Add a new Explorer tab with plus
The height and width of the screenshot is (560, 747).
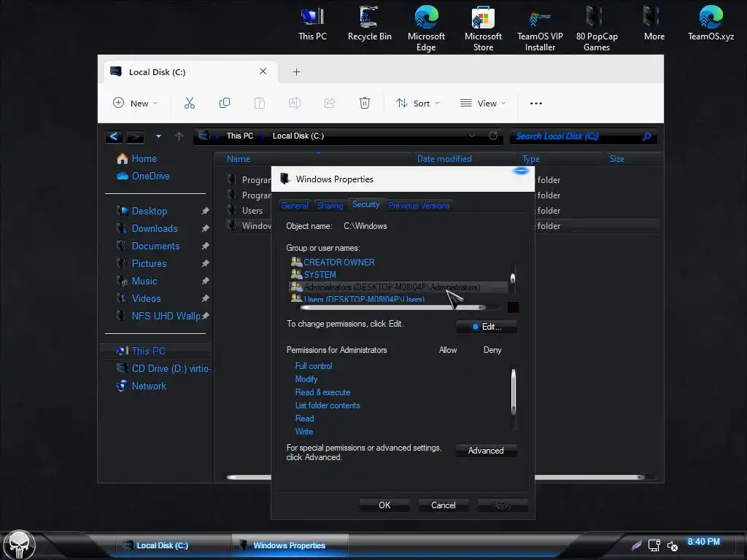[x=296, y=72]
